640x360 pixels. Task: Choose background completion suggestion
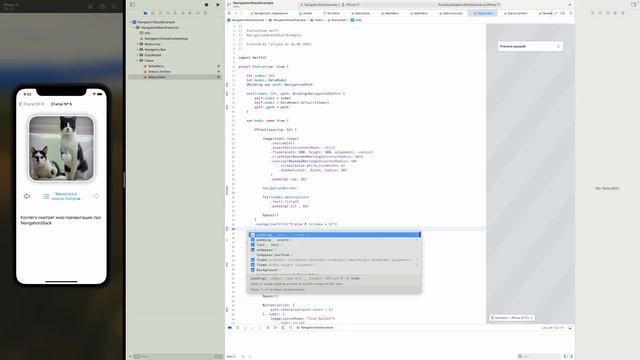pos(334,270)
